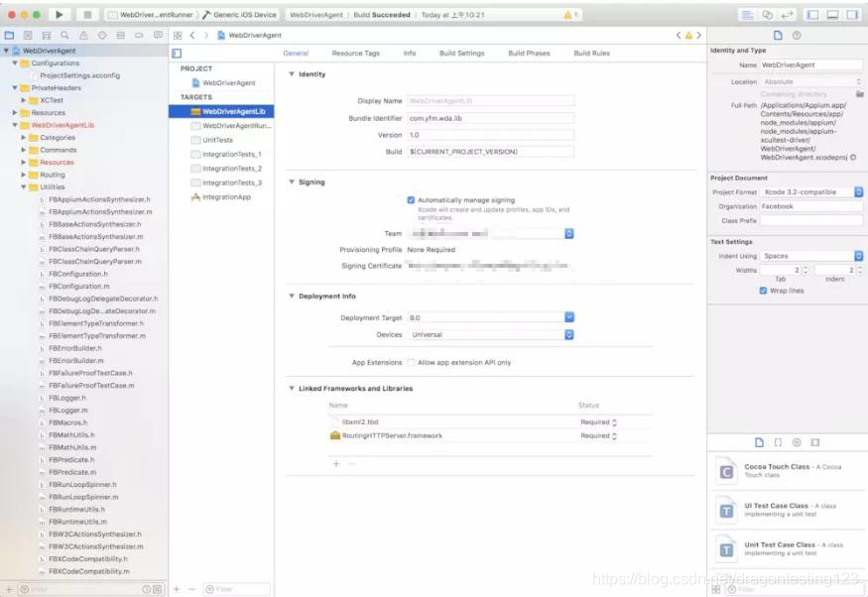Open FBLogger.m in the navigator
Screen dimensions: 868x597
point(68,411)
